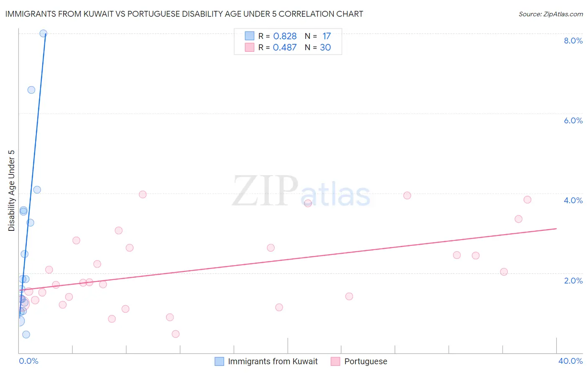This screenshot has height=373, width=588.
Task: Click the pink regression trend line
Action: click(x=288, y=259)
